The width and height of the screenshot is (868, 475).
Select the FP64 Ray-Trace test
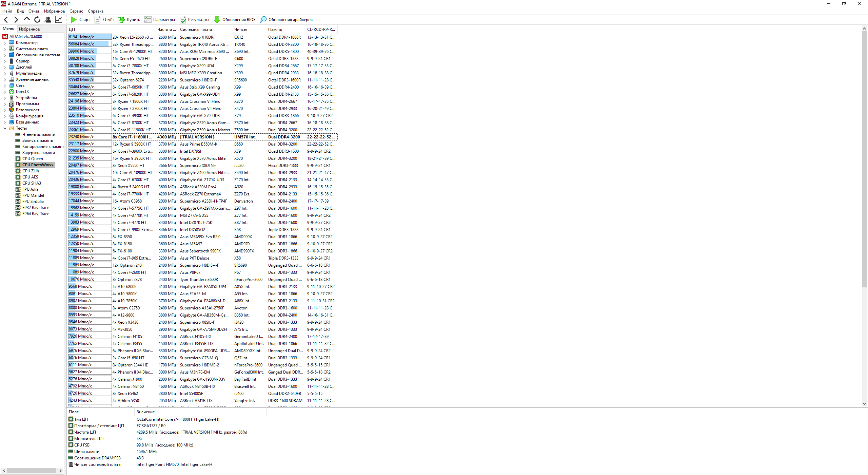pyautogui.click(x=36, y=214)
